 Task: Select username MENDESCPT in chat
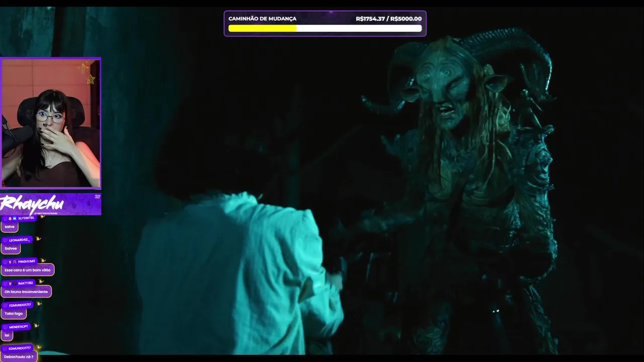coord(19,327)
